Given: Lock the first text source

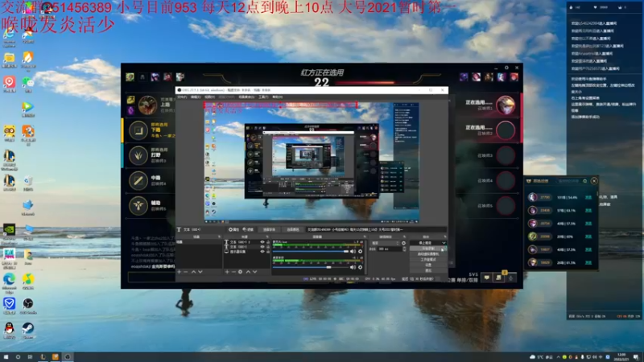Looking at the screenshot, I should click(268, 242).
